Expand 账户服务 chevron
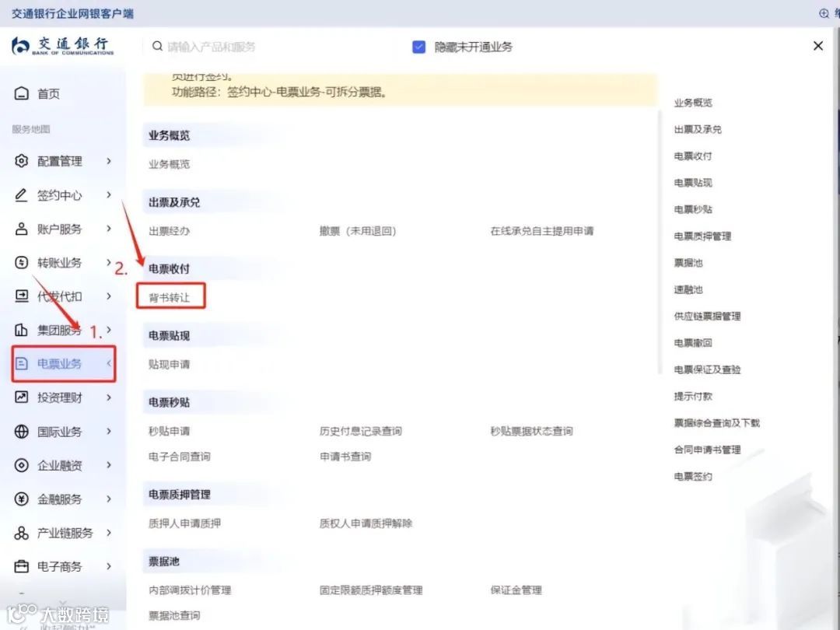Screen dimensions: 840x630 (x=109, y=229)
